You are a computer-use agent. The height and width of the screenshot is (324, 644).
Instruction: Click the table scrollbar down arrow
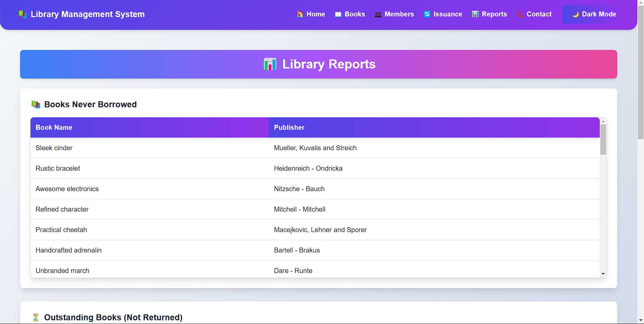[x=603, y=274]
